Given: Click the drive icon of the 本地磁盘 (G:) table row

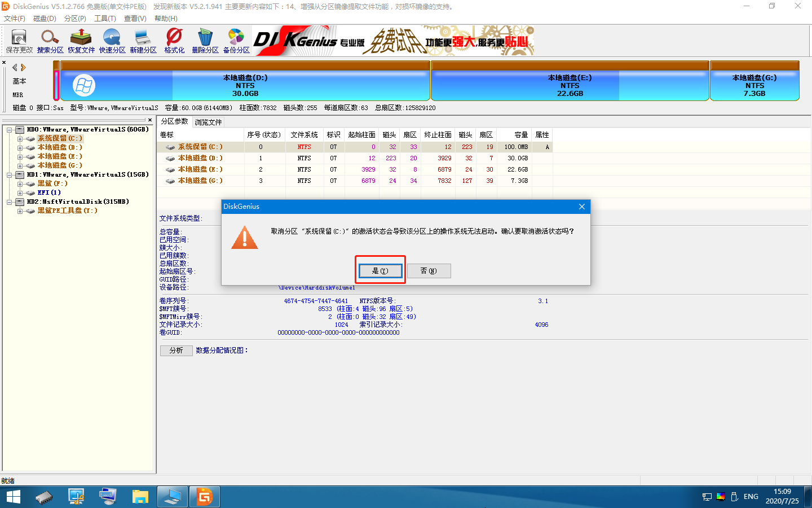Looking at the screenshot, I should click(x=170, y=181).
